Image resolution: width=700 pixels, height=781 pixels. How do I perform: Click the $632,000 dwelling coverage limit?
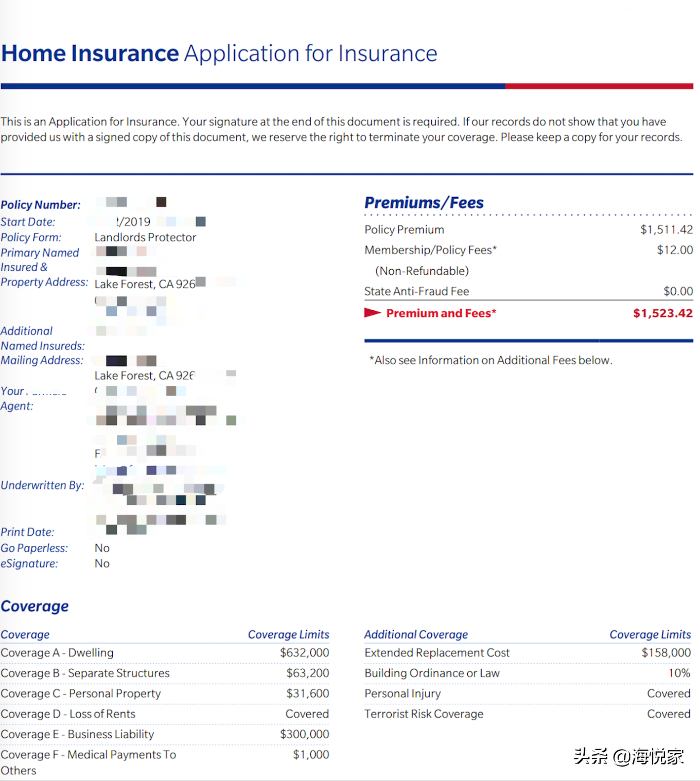click(x=304, y=652)
